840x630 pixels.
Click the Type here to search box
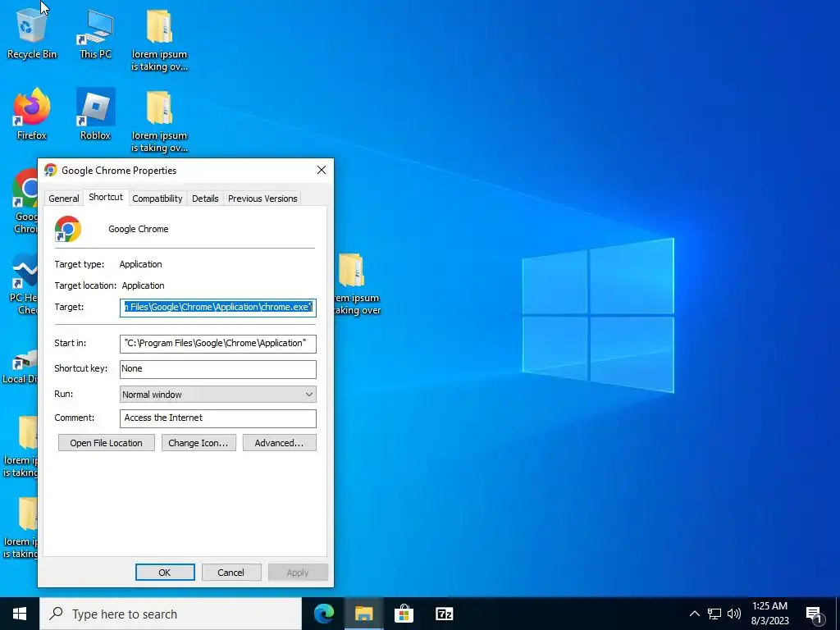point(171,614)
